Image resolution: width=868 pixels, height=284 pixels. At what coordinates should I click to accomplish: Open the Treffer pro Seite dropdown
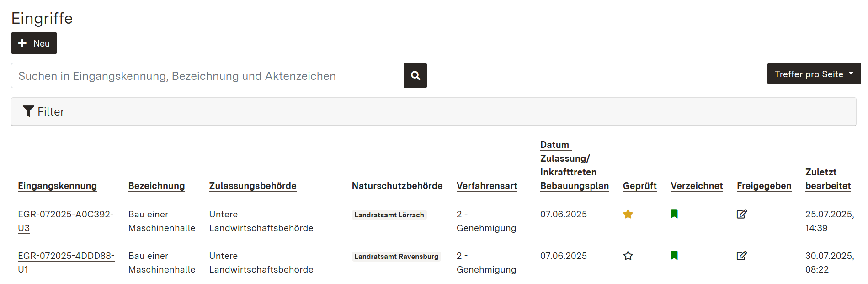pos(814,74)
